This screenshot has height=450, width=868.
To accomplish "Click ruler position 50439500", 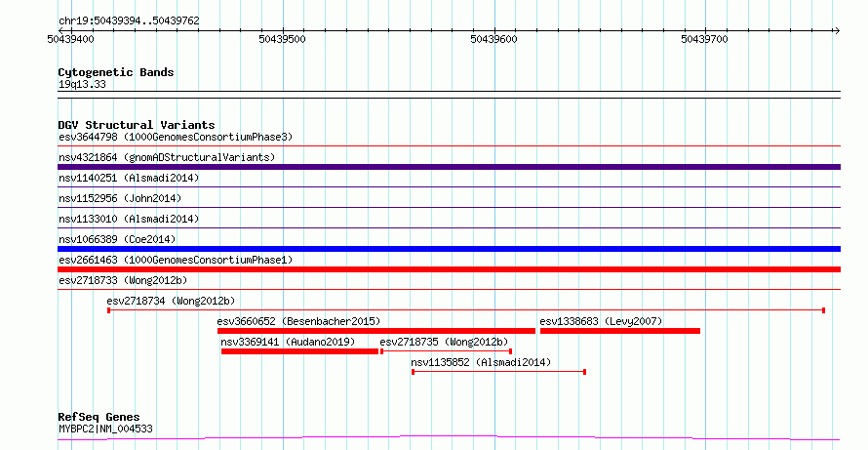I will 282,39.
